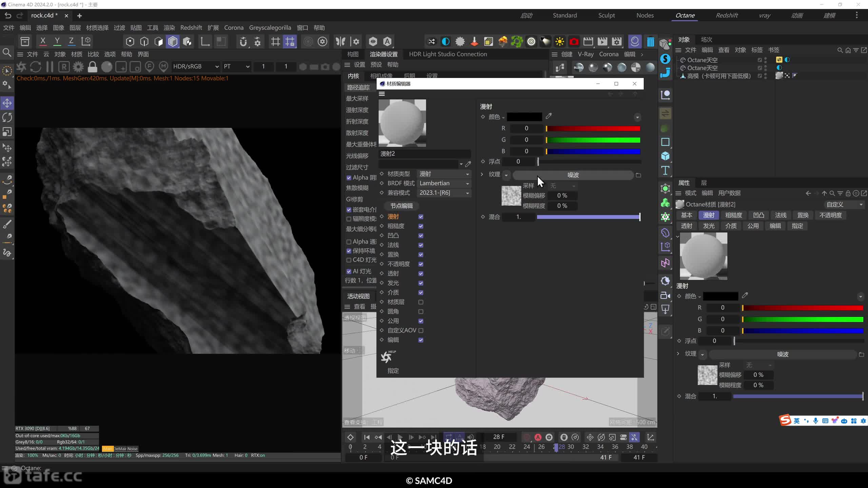The image size is (868, 488).
Task: Click eyedropper next to diffuse color swatch
Action: tap(549, 116)
